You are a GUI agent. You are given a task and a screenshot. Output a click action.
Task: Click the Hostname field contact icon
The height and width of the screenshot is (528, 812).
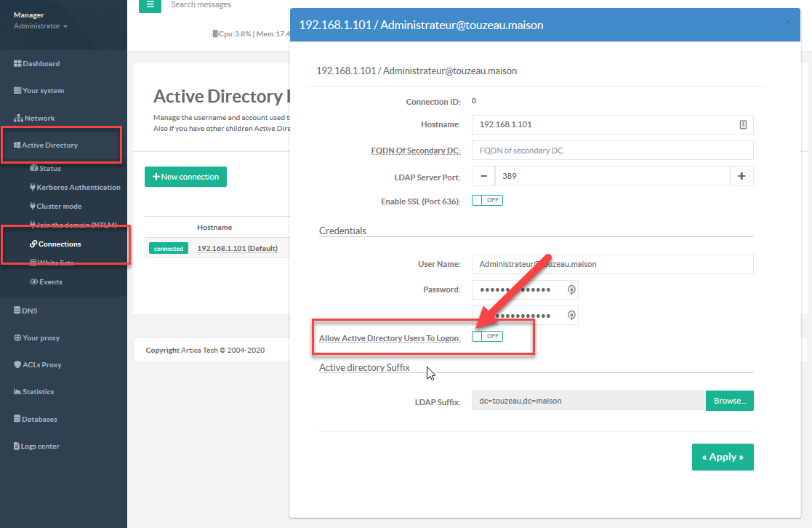click(743, 124)
